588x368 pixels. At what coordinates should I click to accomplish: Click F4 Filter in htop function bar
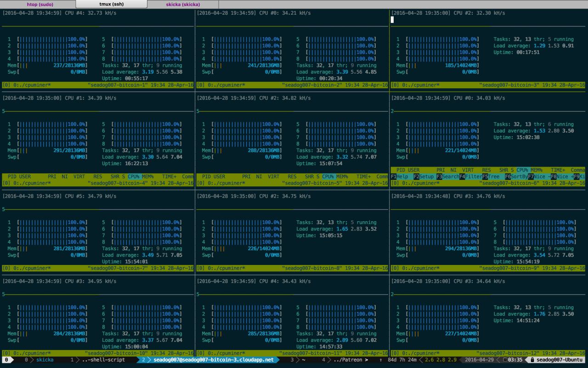470,177
